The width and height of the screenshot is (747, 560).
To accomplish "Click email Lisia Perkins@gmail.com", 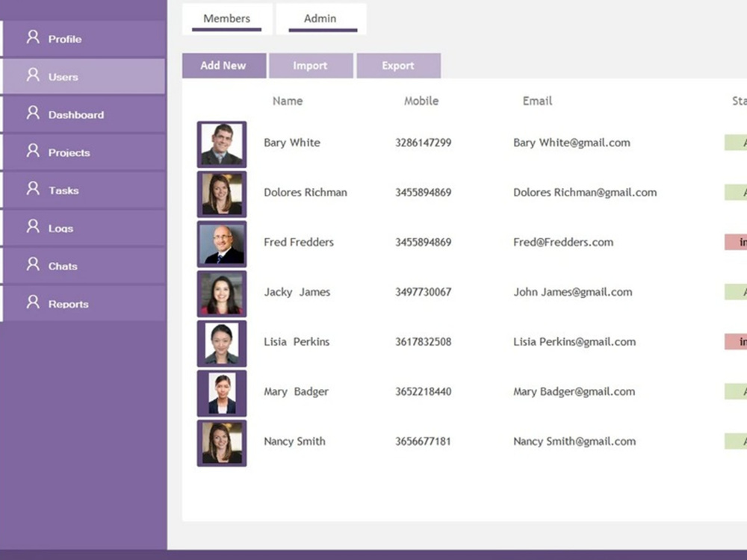I will pyautogui.click(x=574, y=342).
